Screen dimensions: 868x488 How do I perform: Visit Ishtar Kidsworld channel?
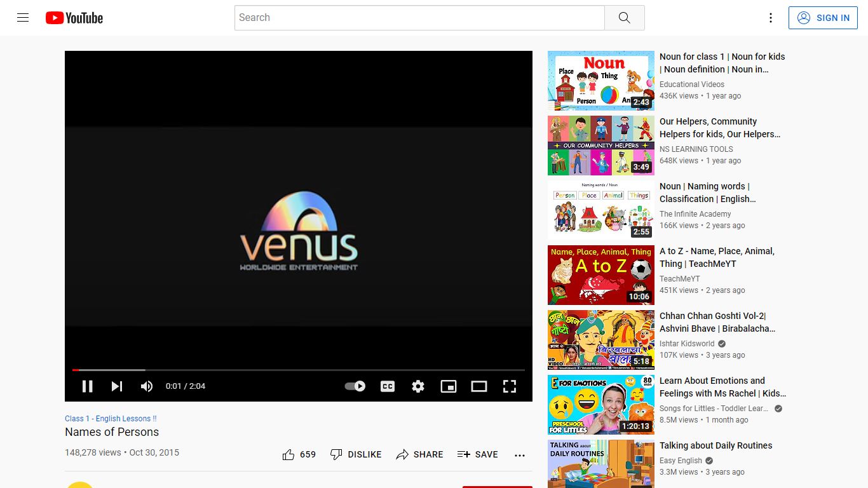pyautogui.click(x=687, y=343)
